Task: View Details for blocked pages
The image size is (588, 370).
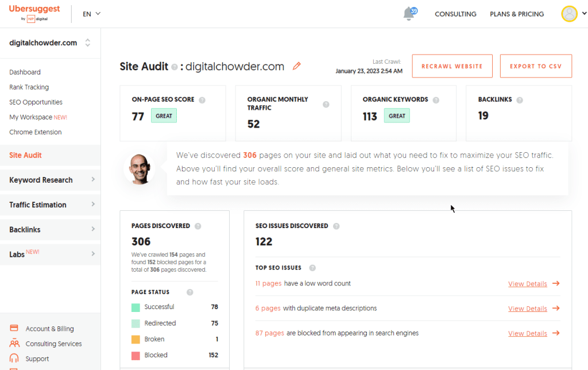Action: (527, 334)
